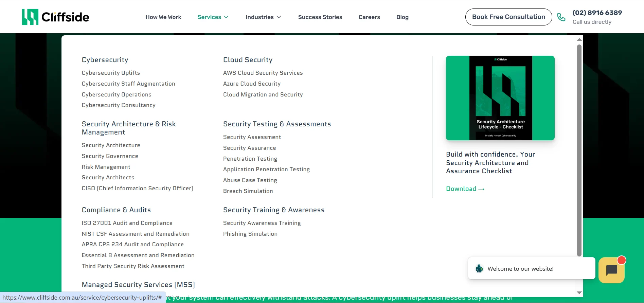This screenshot has width=644, height=303.
Task: Click the chatbot avatar in welcome message
Action: click(x=479, y=269)
